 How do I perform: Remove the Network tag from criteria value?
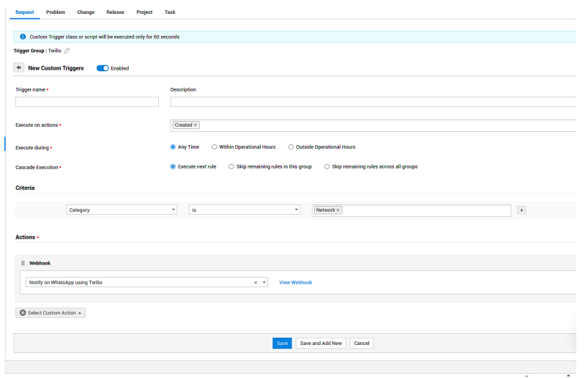(x=338, y=210)
